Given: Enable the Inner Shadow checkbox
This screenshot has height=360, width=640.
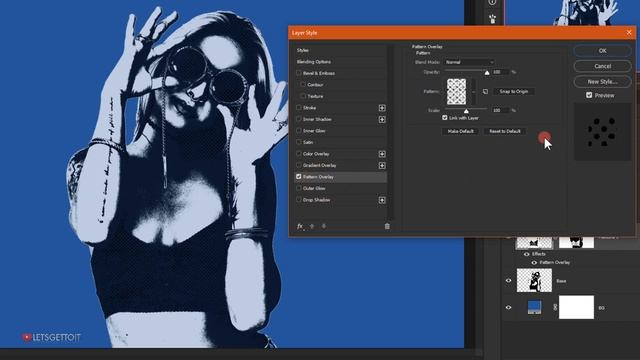Looking at the screenshot, I should [299, 119].
